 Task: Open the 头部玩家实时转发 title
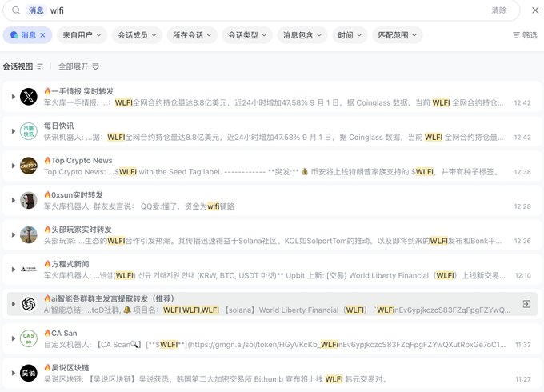pos(78,230)
